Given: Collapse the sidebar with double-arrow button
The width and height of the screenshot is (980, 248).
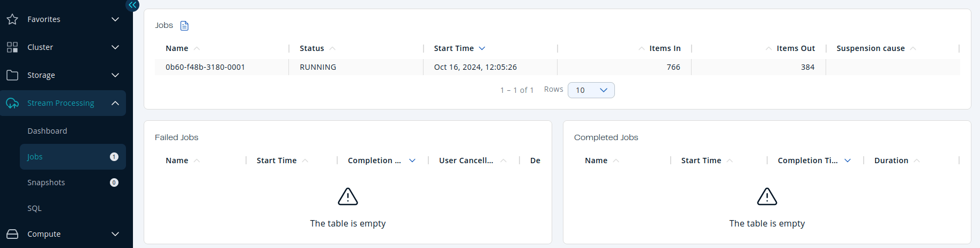Looking at the screenshot, I should click(x=132, y=5).
